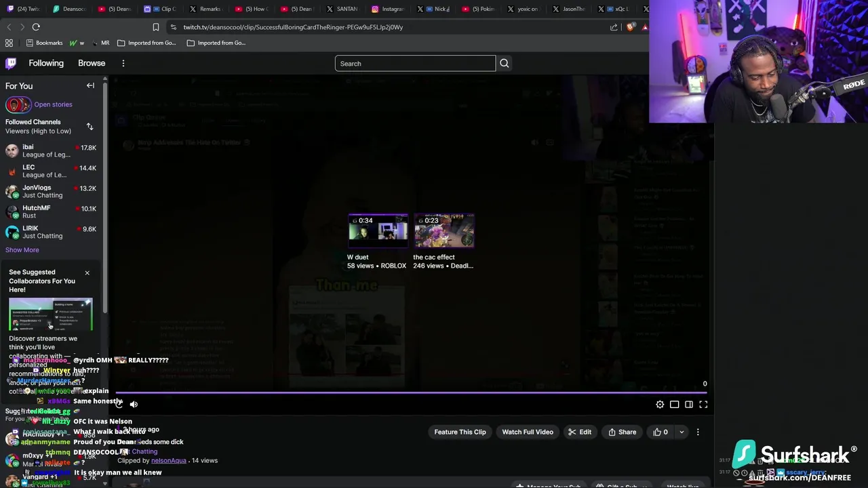Switch to the Deansoco browser tab
Viewport: 868px width, 488px height.
[x=68, y=9]
